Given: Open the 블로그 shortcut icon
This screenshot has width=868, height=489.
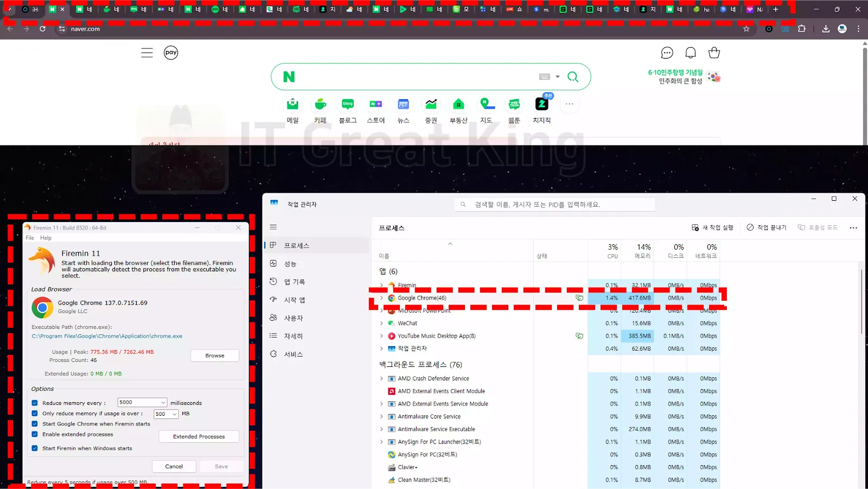Looking at the screenshot, I should point(348,104).
